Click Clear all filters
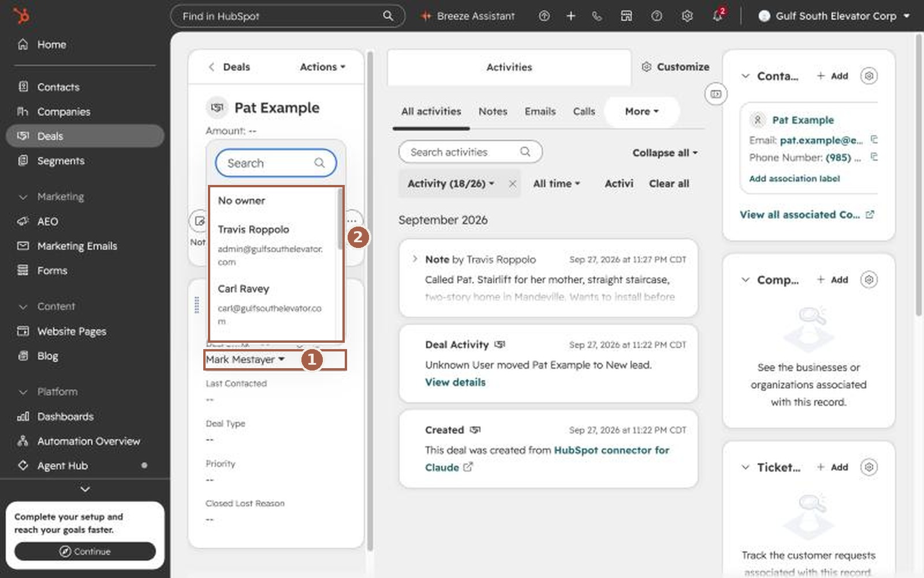The image size is (924, 578). 669,184
